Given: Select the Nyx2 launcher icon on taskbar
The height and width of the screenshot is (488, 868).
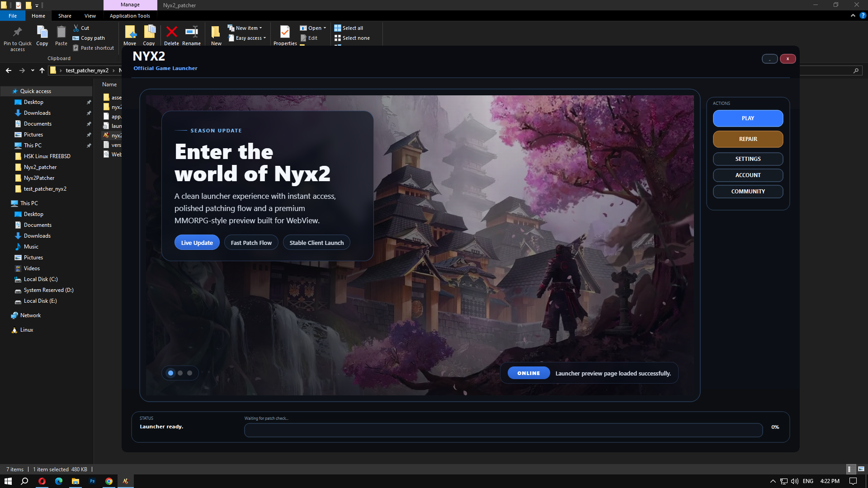Looking at the screenshot, I should click(x=125, y=481).
